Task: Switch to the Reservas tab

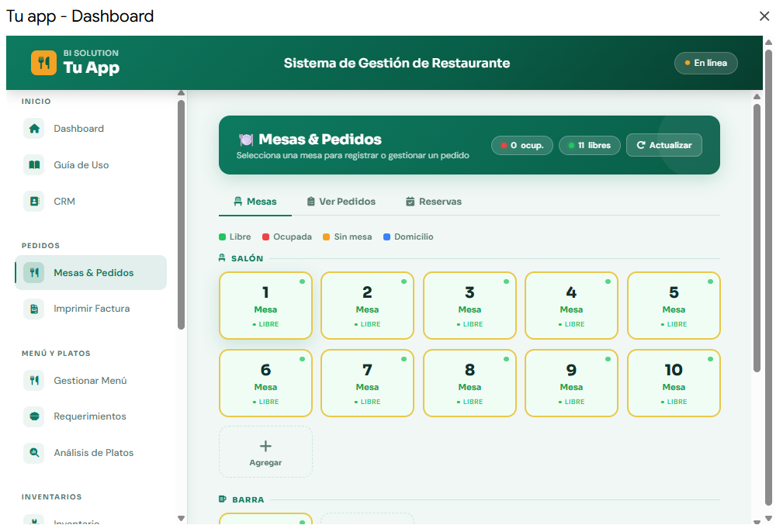Action: pos(434,202)
